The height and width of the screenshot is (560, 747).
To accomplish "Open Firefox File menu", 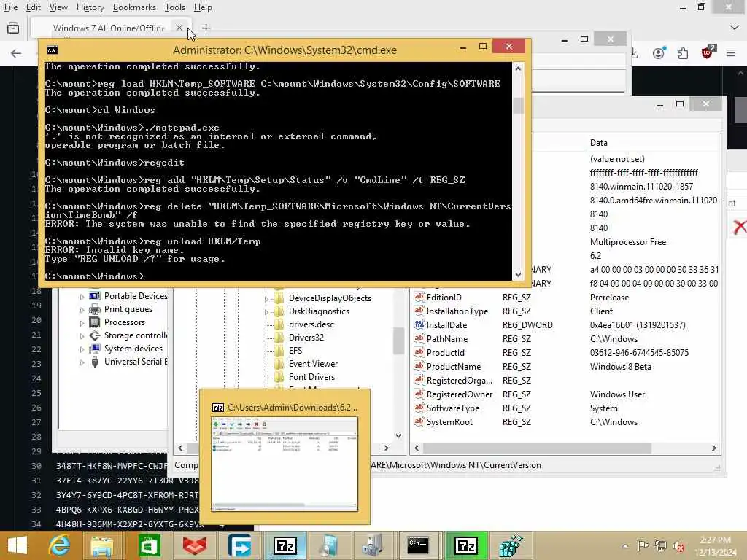I will [10, 7].
